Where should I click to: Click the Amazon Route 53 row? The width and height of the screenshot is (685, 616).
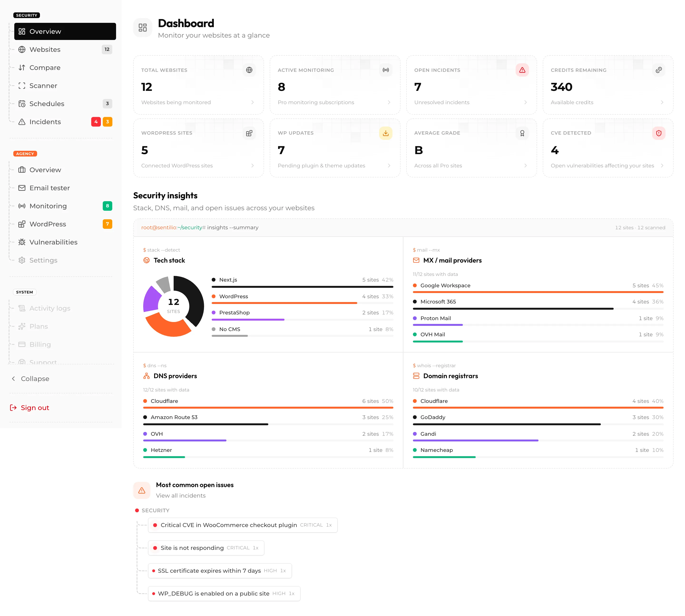[268, 420]
